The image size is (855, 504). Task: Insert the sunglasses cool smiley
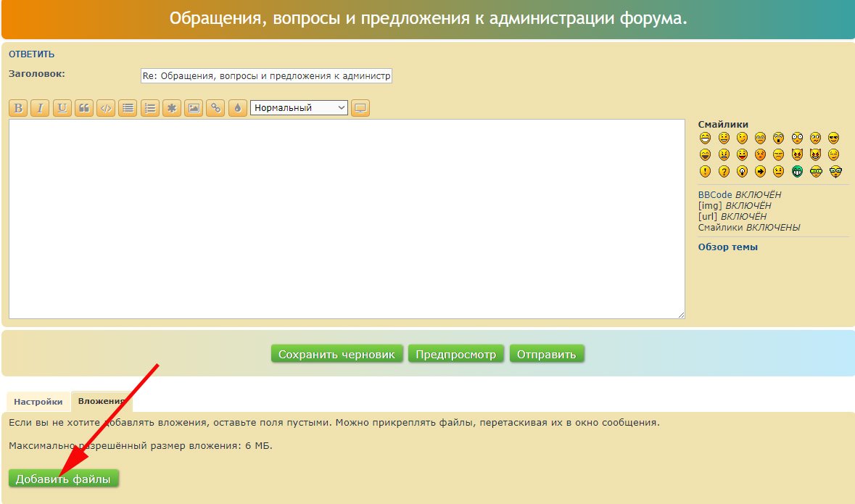(834, 138)
